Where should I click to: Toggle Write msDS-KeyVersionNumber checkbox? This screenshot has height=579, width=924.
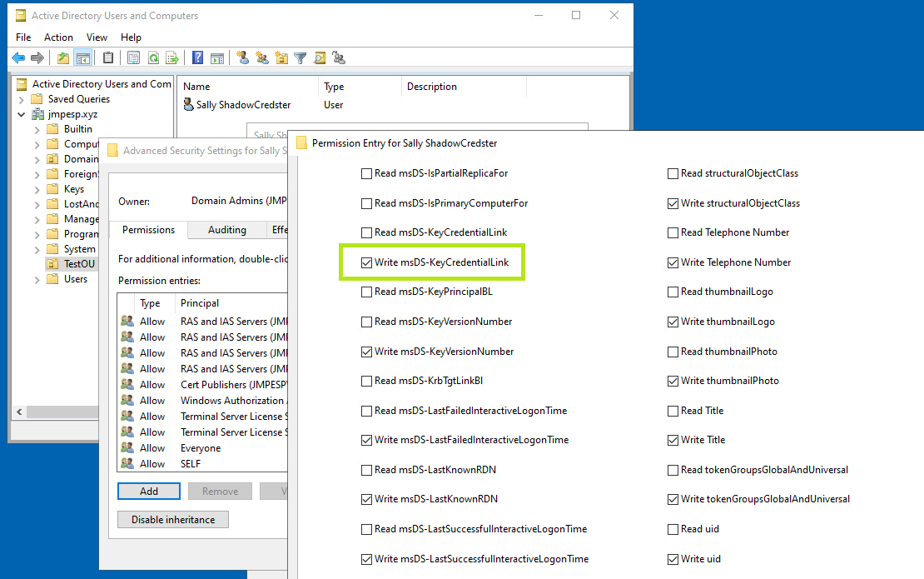click(x=366, y=352)
